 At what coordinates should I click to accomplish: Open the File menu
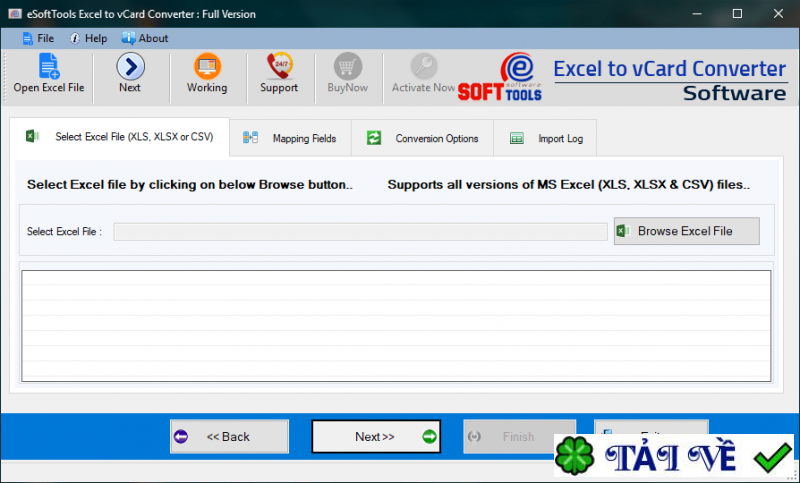point(38,38)
